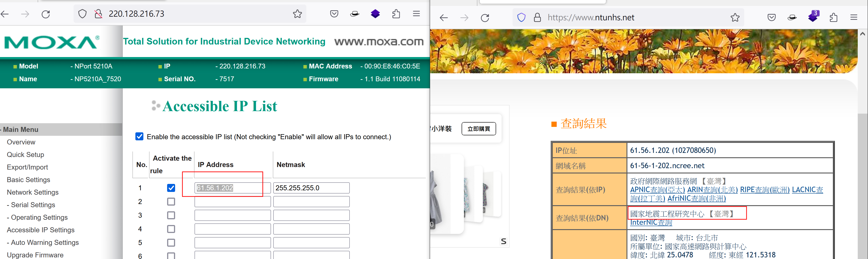Click the AfriNIC查詢(非洲) link
This screenshot has height=259, width=868.
(x=697, y=198)
